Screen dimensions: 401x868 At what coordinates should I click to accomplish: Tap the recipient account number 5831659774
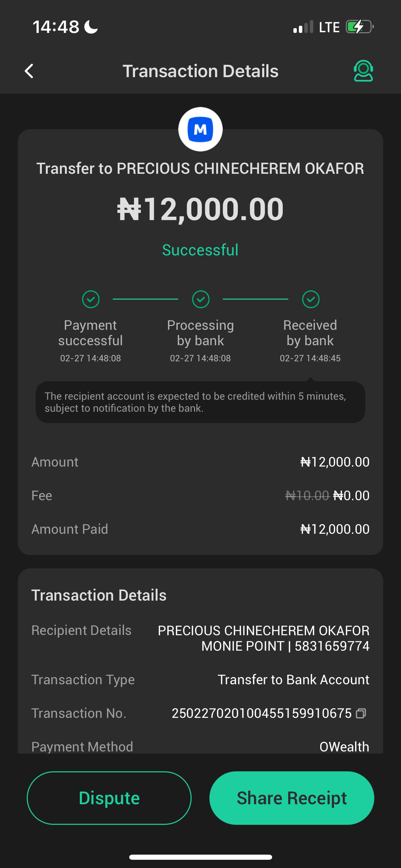click(x=332, y=646)
